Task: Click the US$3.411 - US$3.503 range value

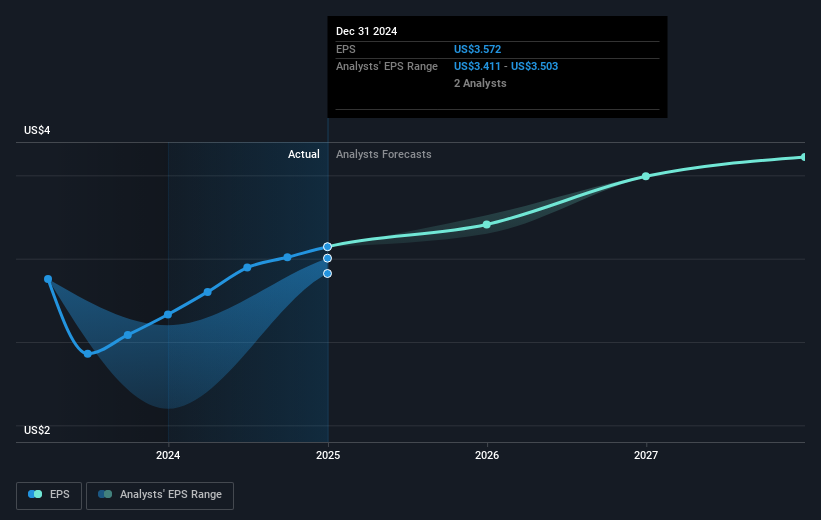Action: (x=506, y=67)
